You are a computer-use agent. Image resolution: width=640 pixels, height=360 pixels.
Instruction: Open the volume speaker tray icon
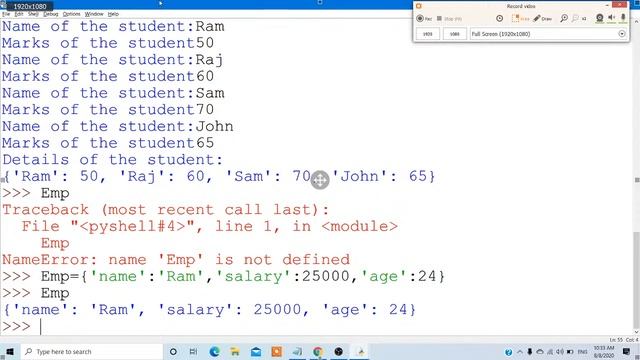[x=560, y=352]
